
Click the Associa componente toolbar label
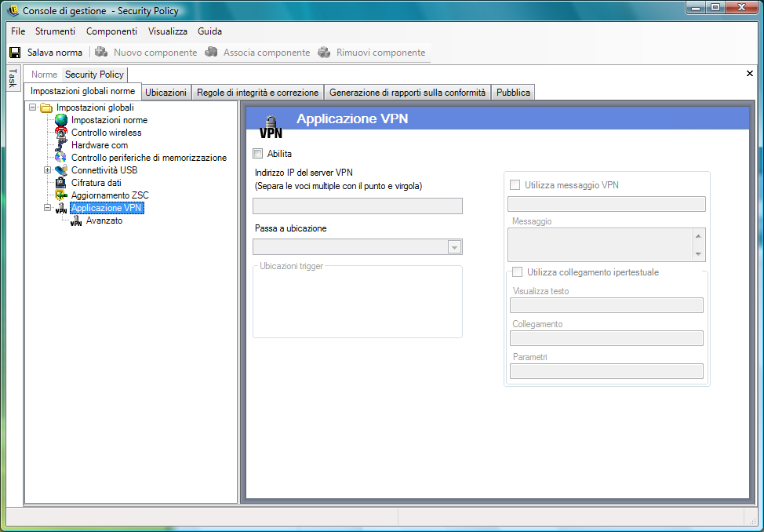[x=267, y=52]
